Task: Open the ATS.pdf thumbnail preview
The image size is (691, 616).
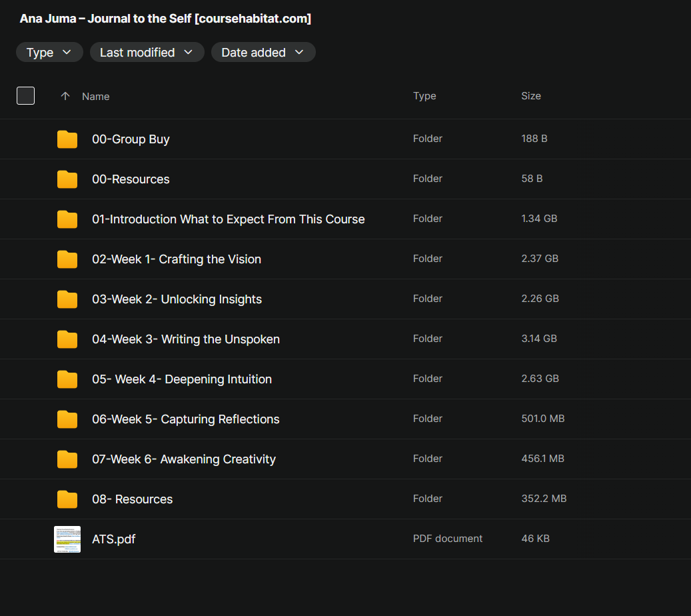Action: coord(67,539)
